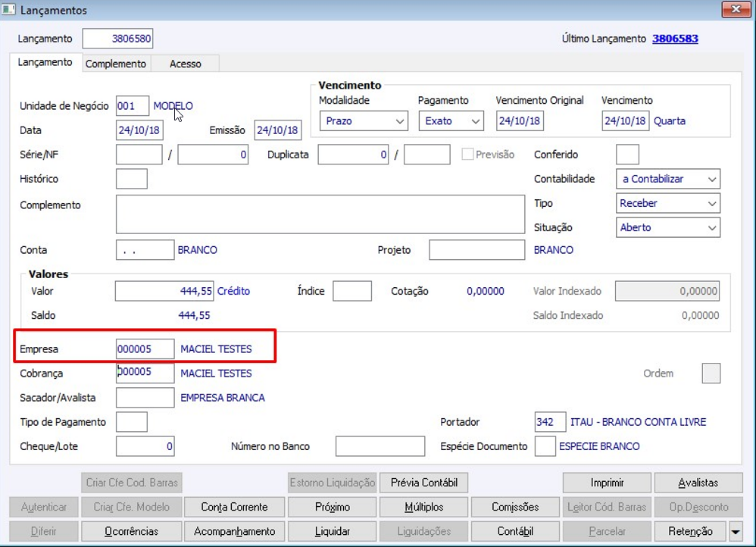756x547 pixels.
Task: Toggle the Previsão checkbox
Action: click(x=467, y=155)
